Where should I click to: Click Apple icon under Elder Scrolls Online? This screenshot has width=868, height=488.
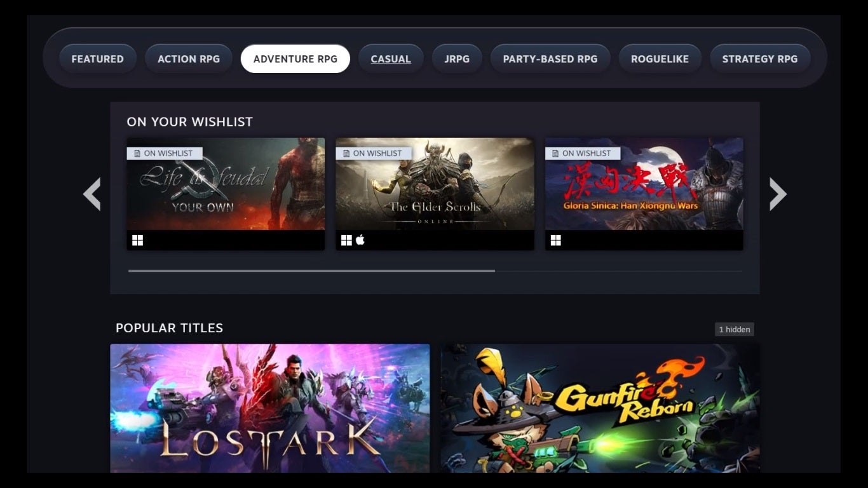[x=360, y=240]
